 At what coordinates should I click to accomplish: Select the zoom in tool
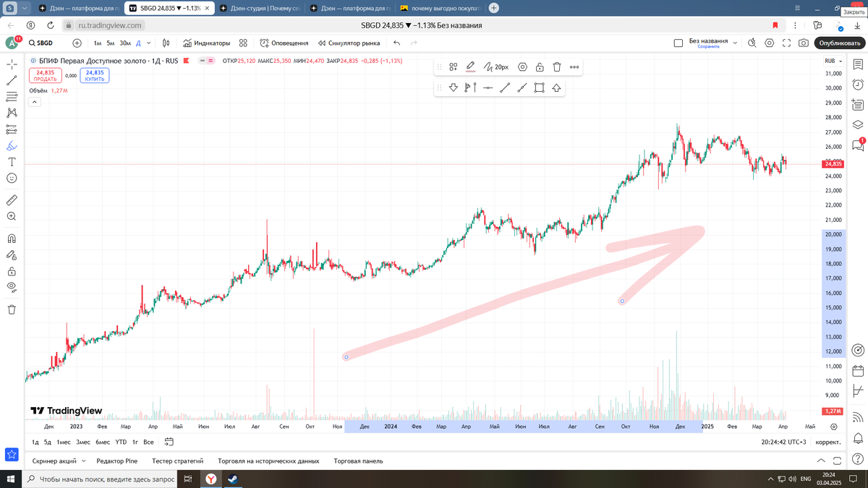click(12, 216)
